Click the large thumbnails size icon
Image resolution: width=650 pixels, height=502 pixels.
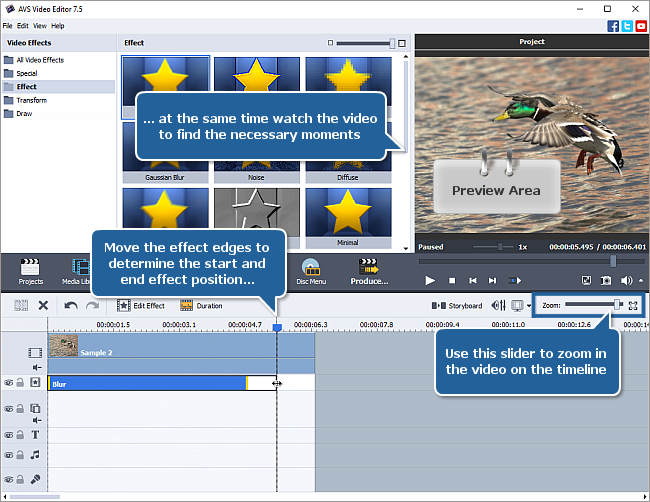point(402,43)
